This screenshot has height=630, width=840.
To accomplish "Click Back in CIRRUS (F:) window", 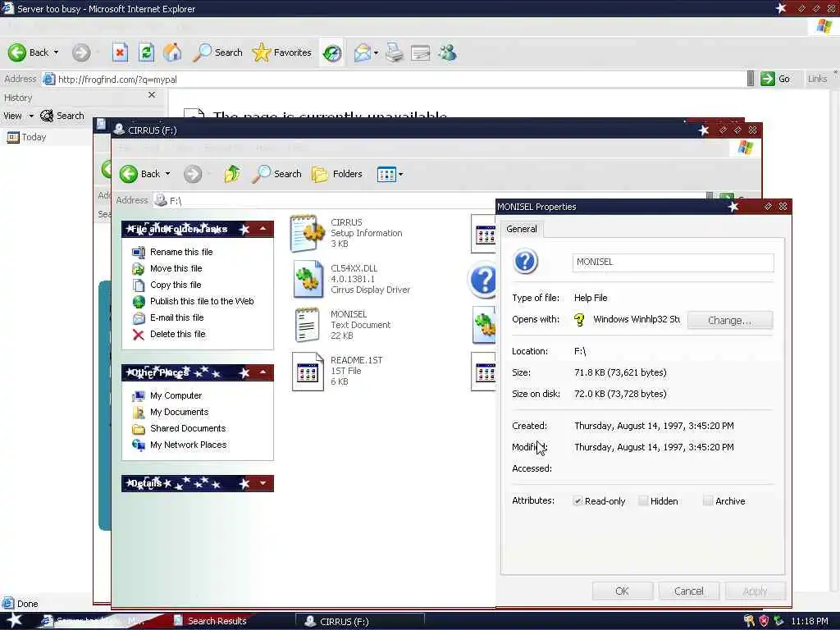I will click(x=139, y=174).
